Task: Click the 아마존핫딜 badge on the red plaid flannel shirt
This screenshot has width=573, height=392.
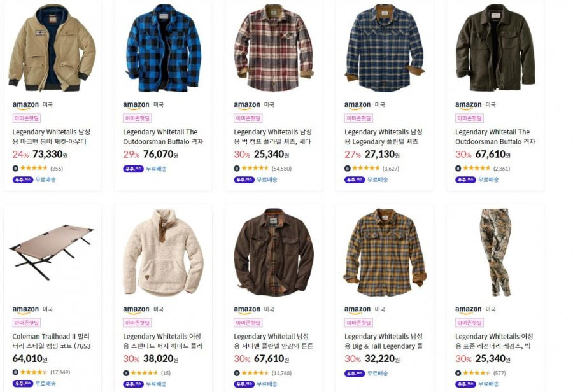Action: [x=248, y=118]
